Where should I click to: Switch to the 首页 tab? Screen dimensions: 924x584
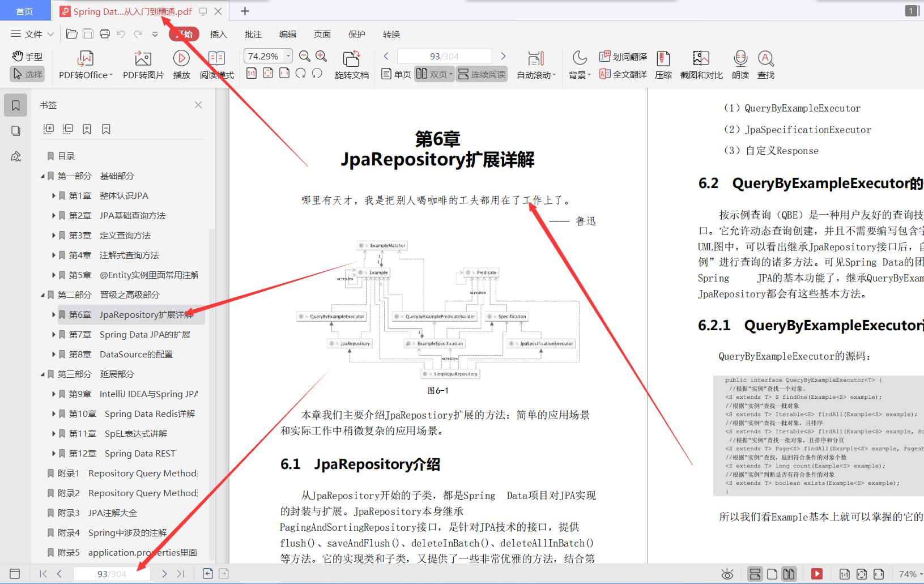pyautogui.click(x=24, y=11)
